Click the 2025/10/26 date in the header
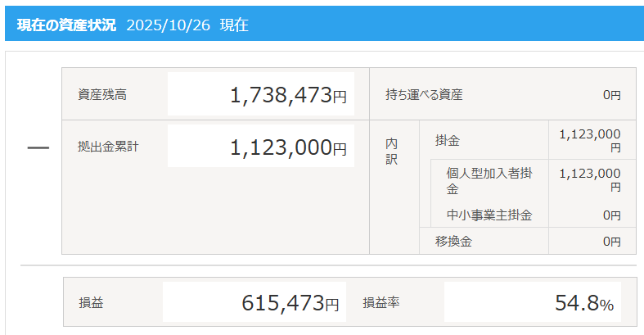This screenshot has width=644, height=335. (169, 25)
